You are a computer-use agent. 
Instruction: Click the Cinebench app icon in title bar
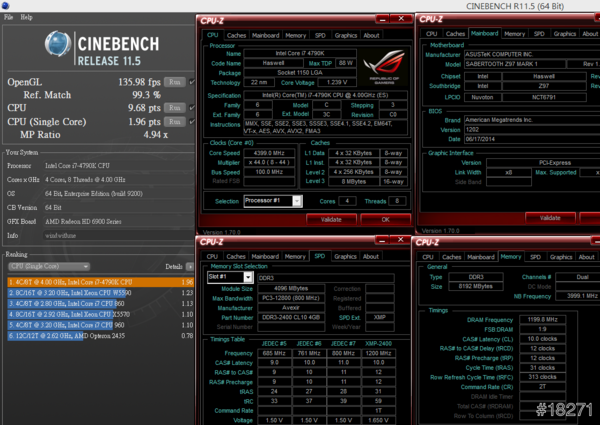5,5
